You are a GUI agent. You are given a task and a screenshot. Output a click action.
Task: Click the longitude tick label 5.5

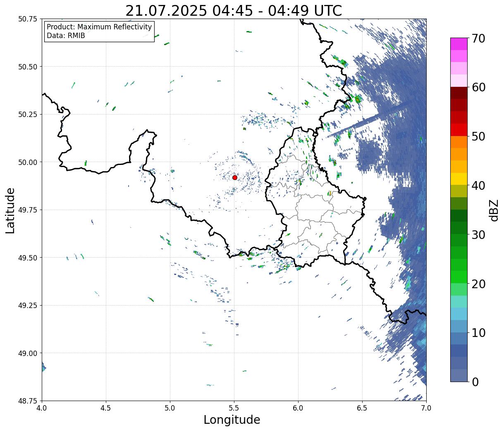tap(234, 408)
